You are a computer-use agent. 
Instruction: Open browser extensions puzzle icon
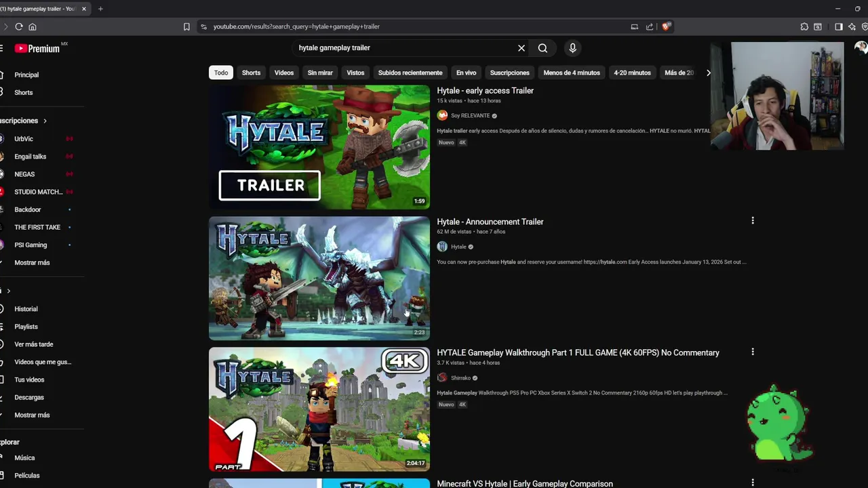pyautogui.click(x=804, y=26)
